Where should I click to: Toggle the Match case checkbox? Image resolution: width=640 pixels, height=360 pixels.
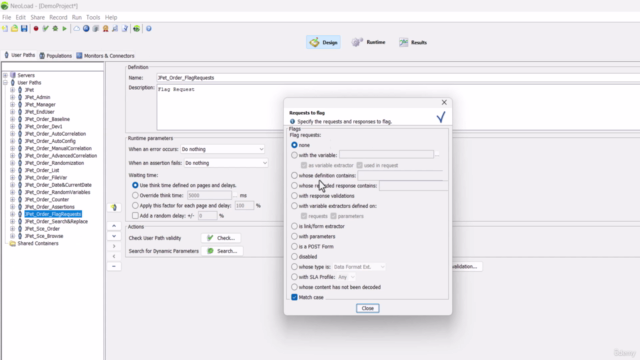[x=294, y=297]
